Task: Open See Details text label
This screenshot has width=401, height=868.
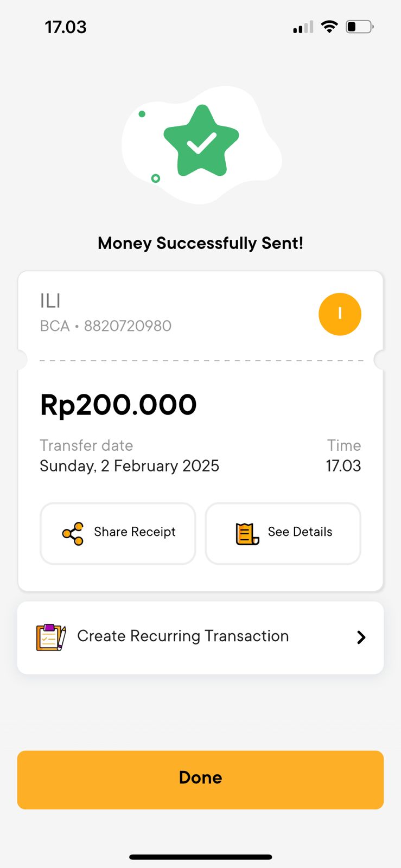Action: coord(300,532)
